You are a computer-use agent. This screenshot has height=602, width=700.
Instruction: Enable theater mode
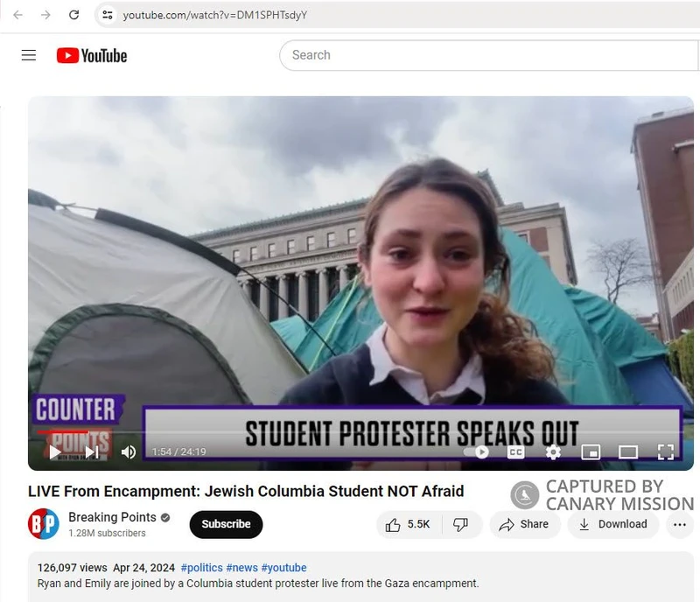(628, 451)
